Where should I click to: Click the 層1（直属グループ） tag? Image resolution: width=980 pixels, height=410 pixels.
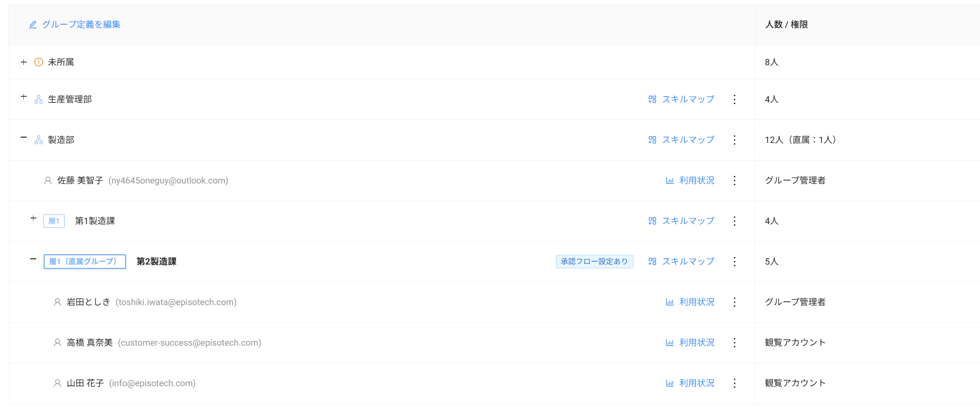pos(84,262)
